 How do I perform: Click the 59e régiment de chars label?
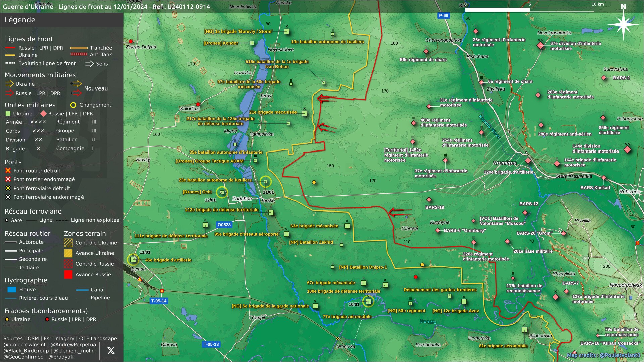click(423, 60)
